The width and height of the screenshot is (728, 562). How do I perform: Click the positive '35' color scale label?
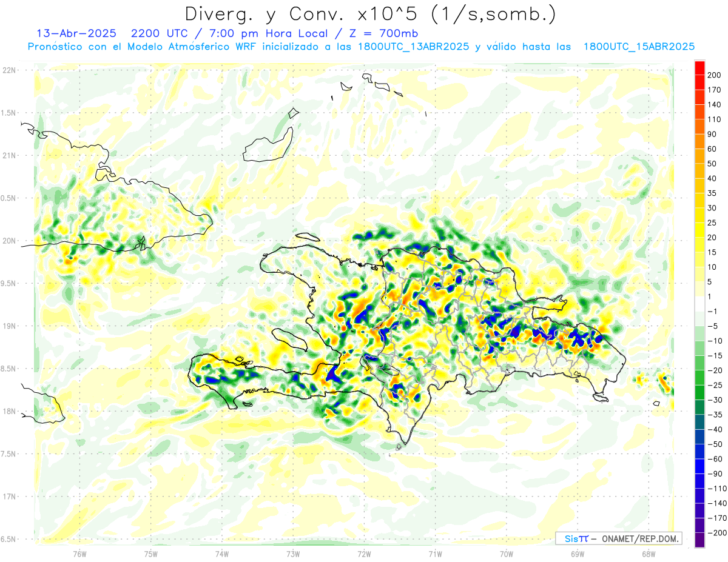[713, 193]
